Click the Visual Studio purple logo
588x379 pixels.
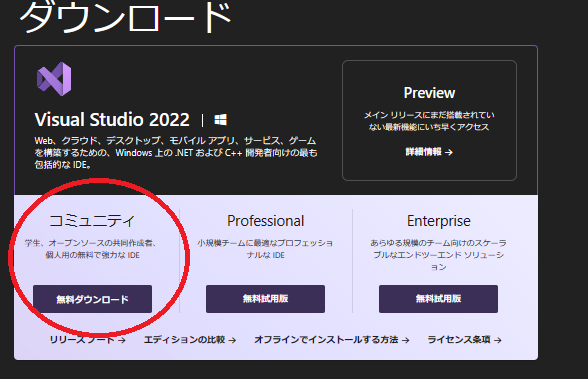tap(54, 79)
